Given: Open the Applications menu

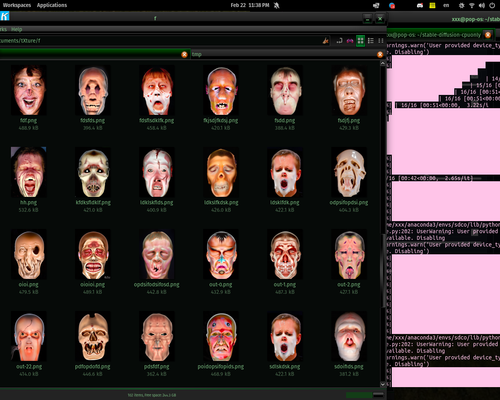Looking at the screenshot, I should point(52,5).
